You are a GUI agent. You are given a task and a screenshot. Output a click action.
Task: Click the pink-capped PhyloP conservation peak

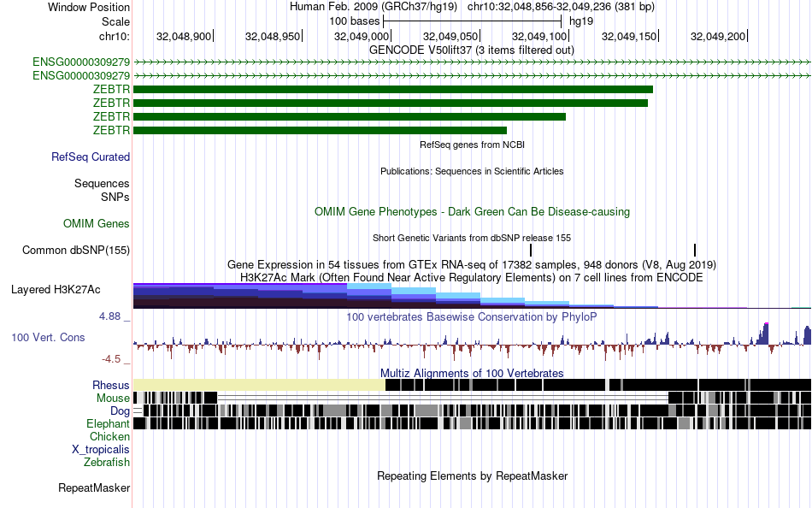(766, 333)
